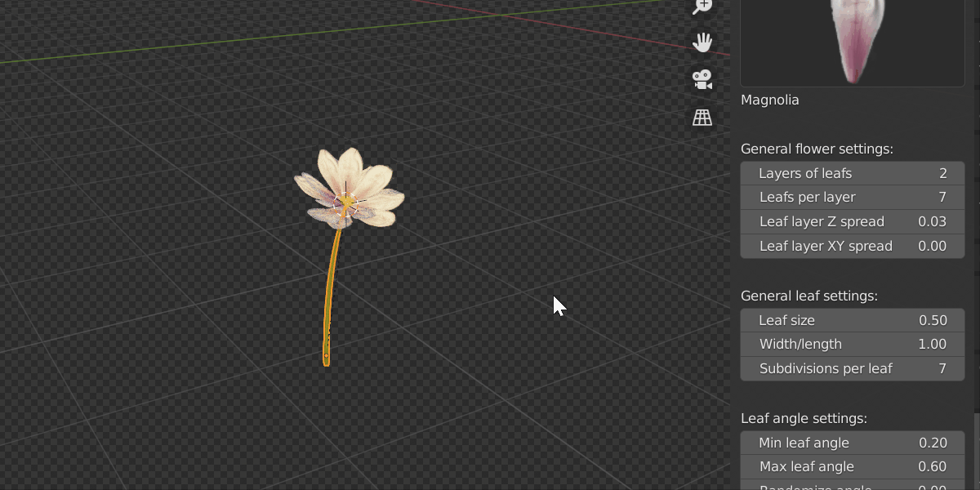Click the Max leaf angle field
The width and height of the screenshot is (980, 490).
pos(852,467)
